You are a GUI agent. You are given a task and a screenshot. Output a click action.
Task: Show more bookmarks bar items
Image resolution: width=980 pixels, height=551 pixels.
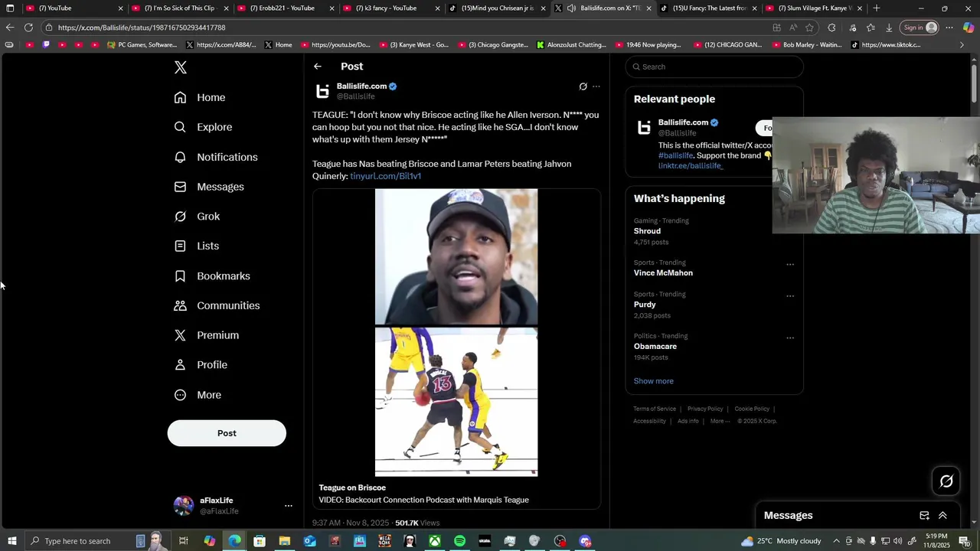pos(962,45)
